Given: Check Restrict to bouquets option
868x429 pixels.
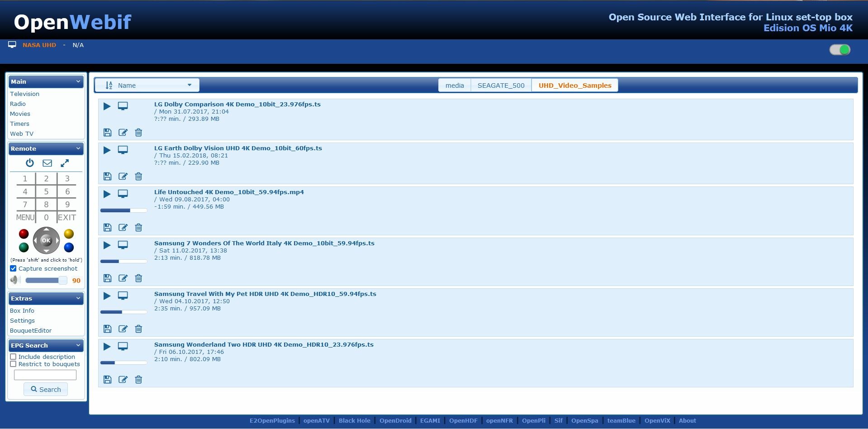Looking at the screenshot, I should click(13, 364).
